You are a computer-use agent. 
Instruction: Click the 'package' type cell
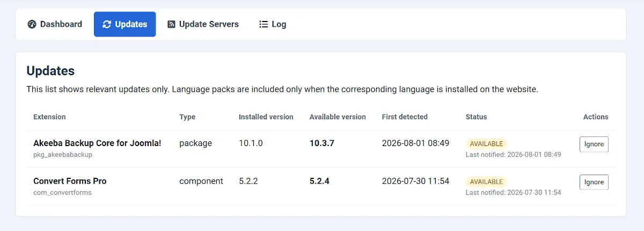pos(196,143)
